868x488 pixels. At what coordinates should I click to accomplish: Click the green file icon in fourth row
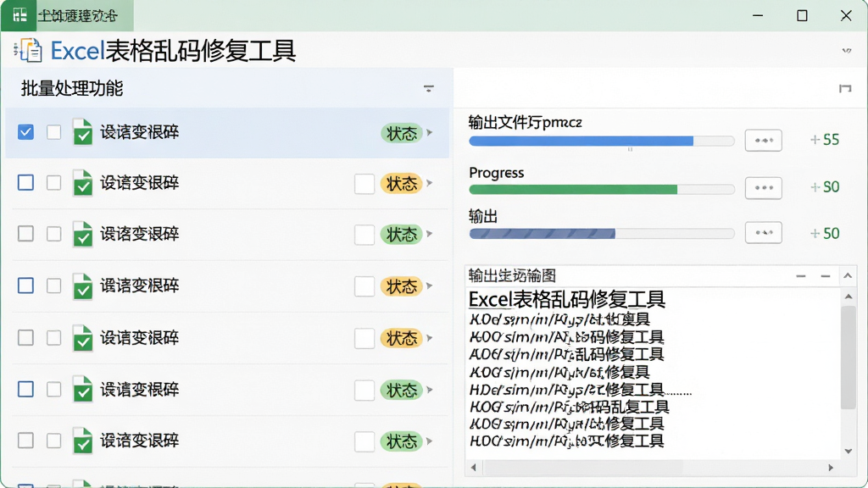(x=82, y=286)
